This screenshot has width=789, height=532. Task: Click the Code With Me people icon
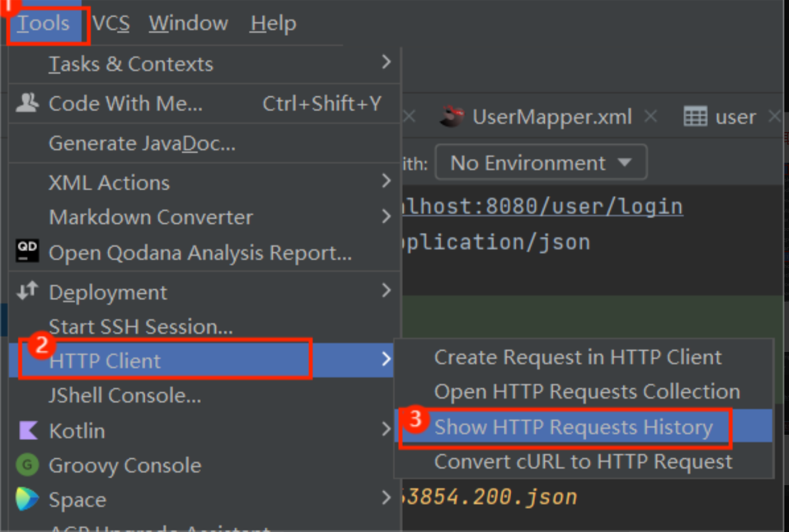click(x=27, y=103)
